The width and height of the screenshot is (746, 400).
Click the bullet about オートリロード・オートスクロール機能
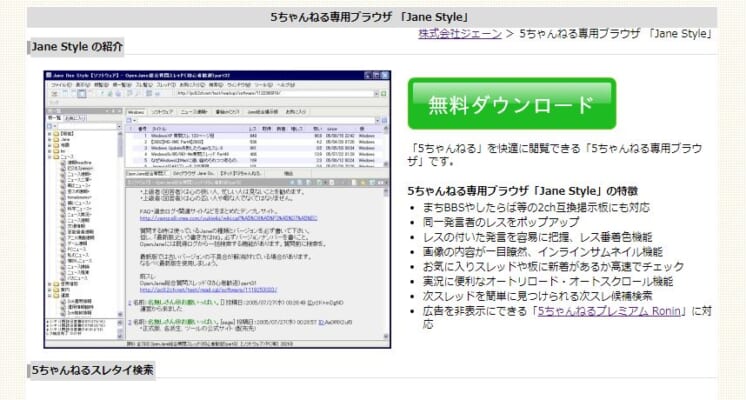pos(548,281)
